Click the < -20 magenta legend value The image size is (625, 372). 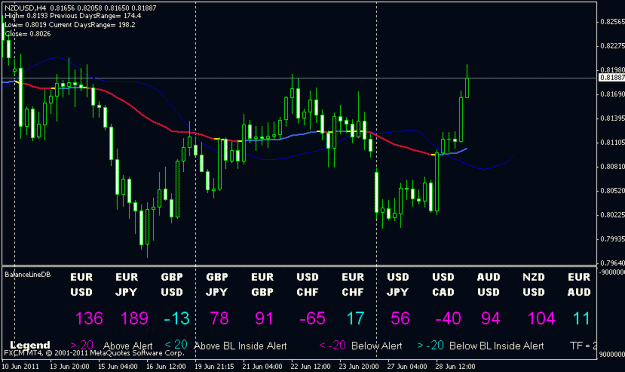pos(332,345)
